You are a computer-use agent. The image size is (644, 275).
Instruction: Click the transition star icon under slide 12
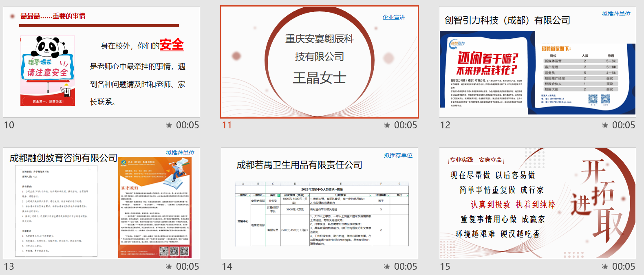point(605,125)
